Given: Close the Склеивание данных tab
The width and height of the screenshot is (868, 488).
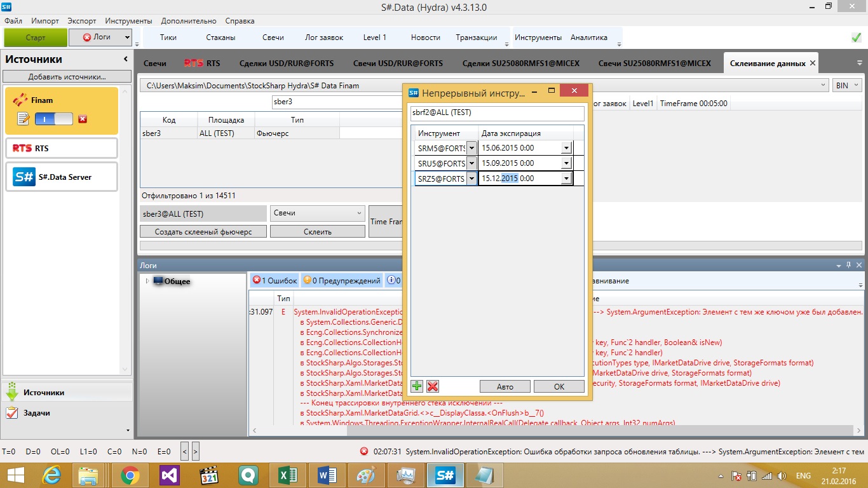Looking at the screenshot, I should (x=811, y=64).
